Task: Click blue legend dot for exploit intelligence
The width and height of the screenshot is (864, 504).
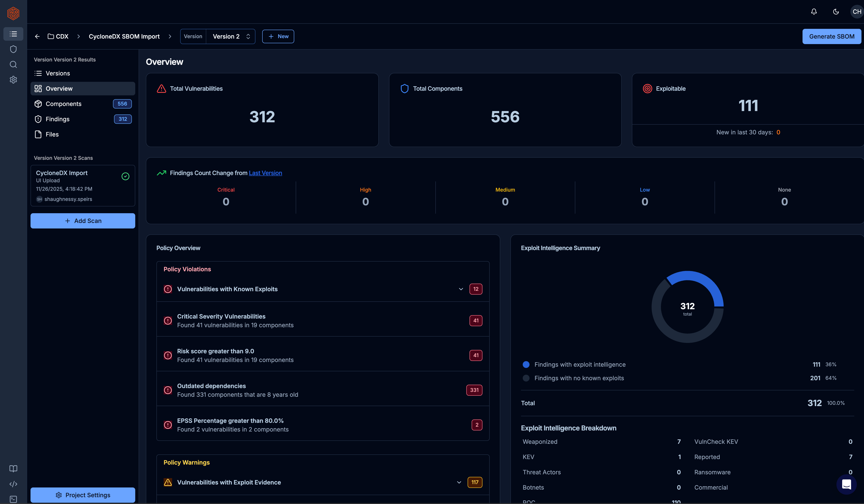Action: (x=526, y=365)
